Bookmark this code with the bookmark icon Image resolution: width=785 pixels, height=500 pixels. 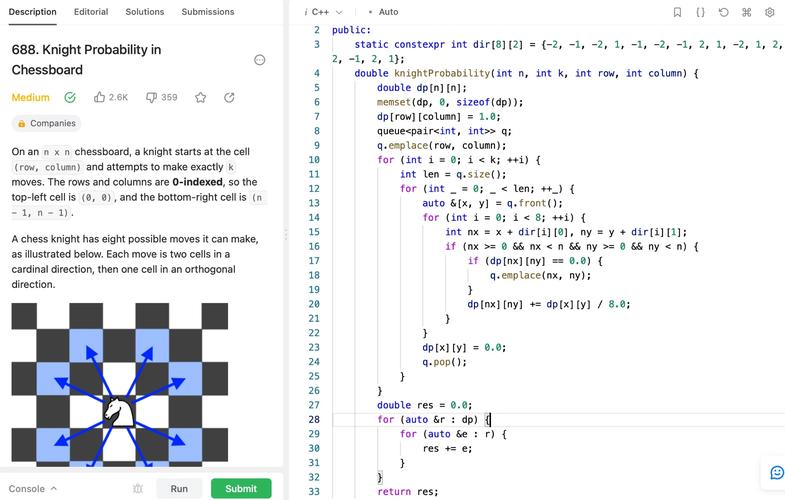[x=677, y=12]
